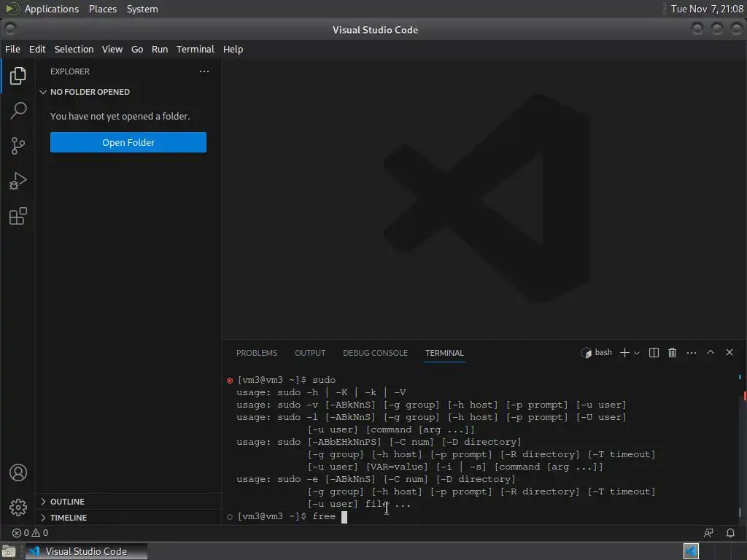Open the File menu
Viewport: 747px width, 560px height.
coord(13,50)
